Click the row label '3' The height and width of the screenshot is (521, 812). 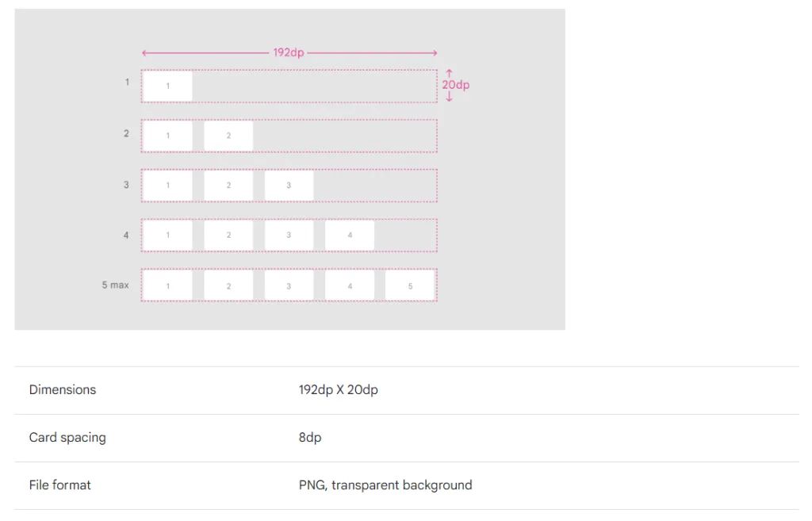(126, 185)
